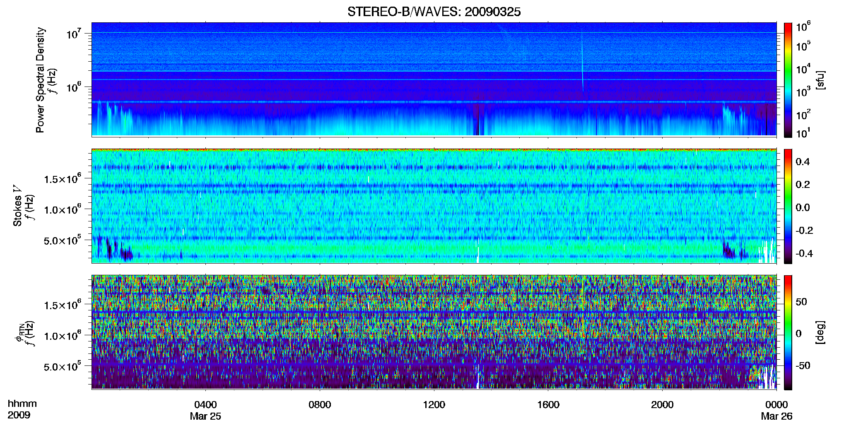Click the "0400" time tick label
The height and width of the screenshot is (447, 868).
click(205, 404)
